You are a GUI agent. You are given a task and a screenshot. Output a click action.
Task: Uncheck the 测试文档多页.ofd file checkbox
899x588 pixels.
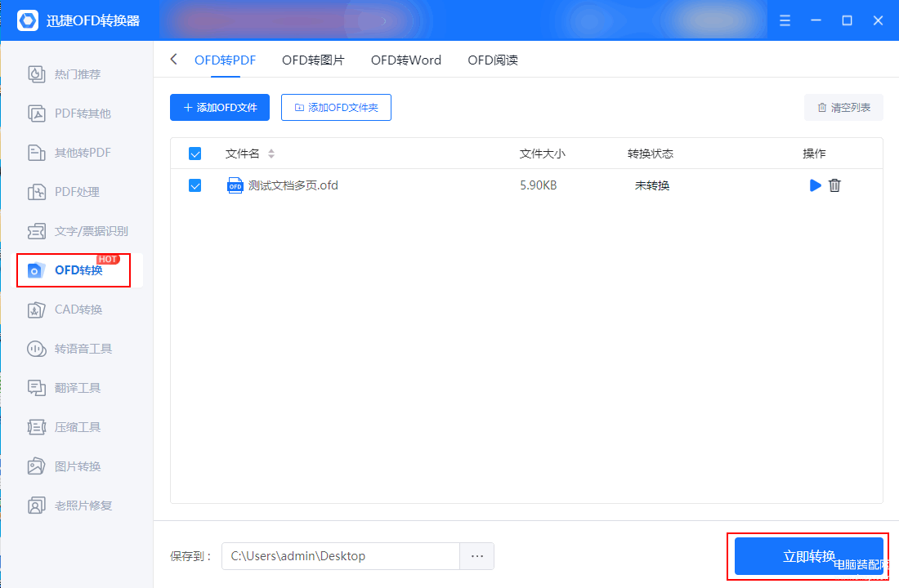click(x=195, y=185)
